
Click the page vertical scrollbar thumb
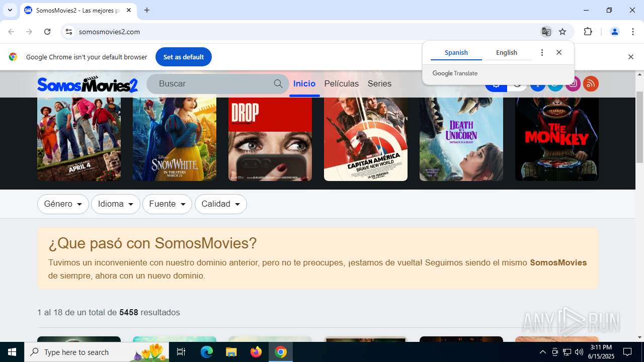[x=640, y=127]
